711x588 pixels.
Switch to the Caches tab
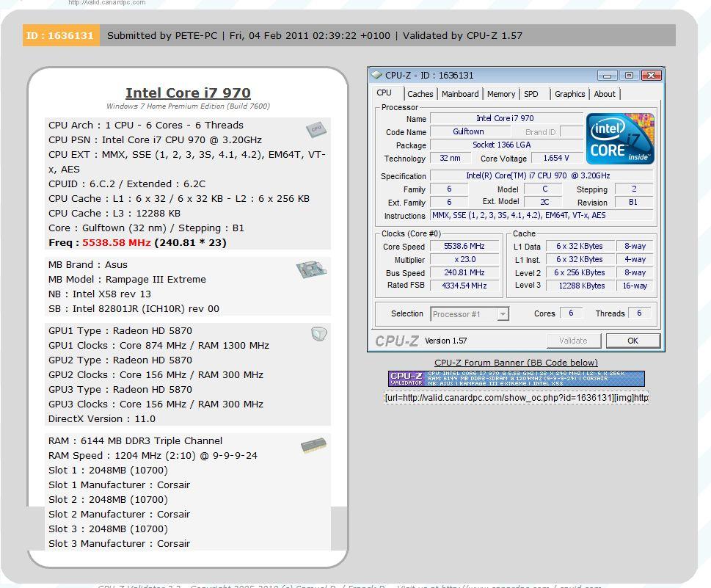(420, 94)
